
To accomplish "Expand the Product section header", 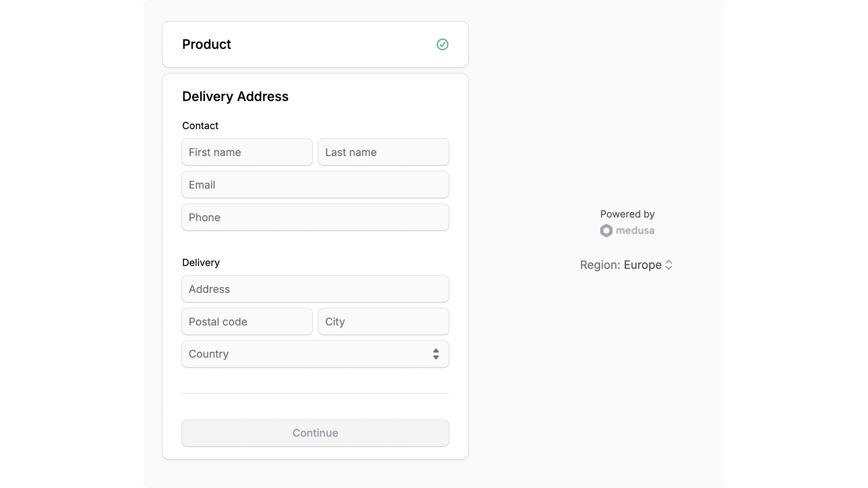I will [315, 44].
